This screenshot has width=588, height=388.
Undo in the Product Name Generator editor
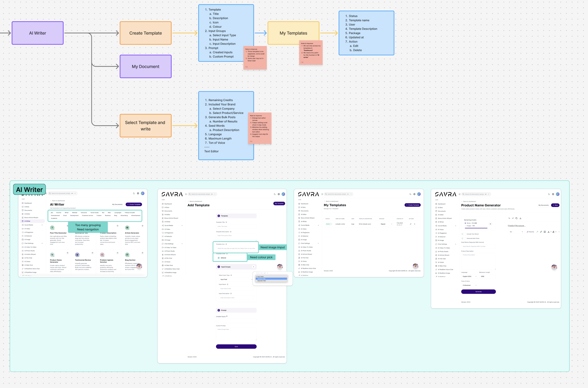click(509, 218)
